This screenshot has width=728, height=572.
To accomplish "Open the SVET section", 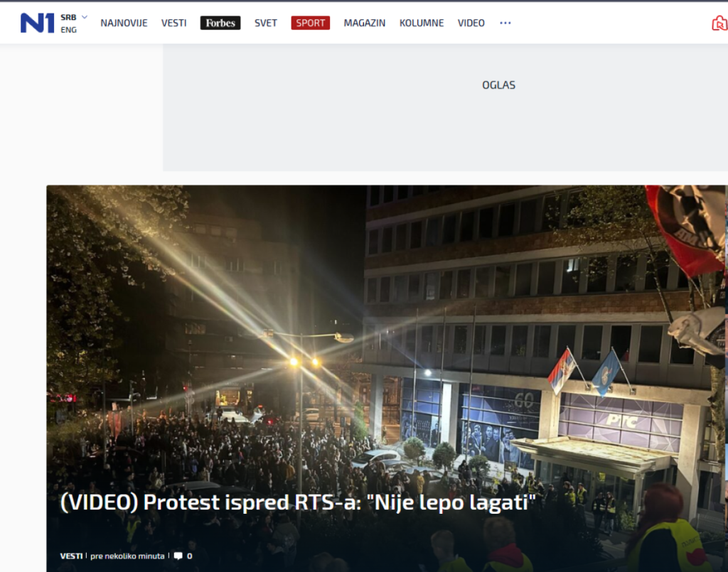I will 266,23.
